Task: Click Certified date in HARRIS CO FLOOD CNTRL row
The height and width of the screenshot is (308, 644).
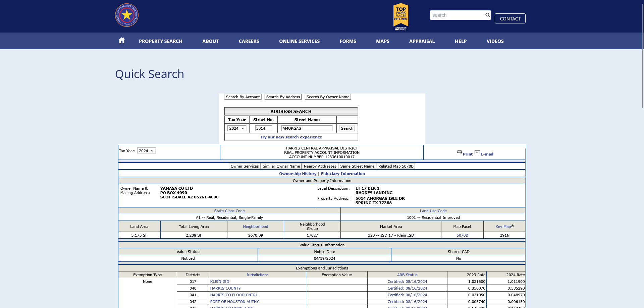Action: pos(407,295)
